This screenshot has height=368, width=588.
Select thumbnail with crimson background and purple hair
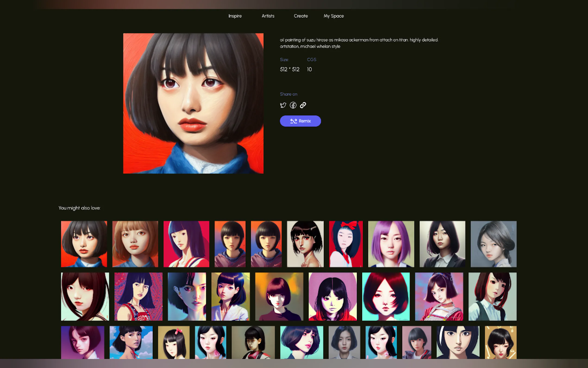point(186,244)
